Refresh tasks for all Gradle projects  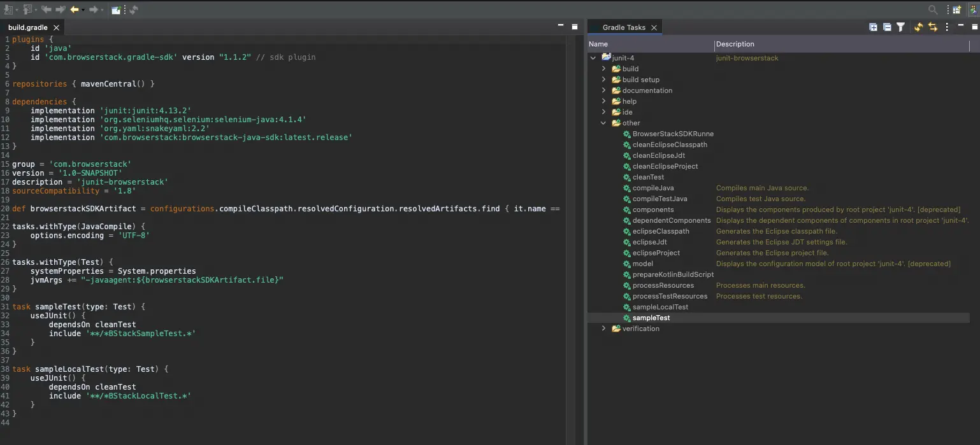tap(918, 27)
